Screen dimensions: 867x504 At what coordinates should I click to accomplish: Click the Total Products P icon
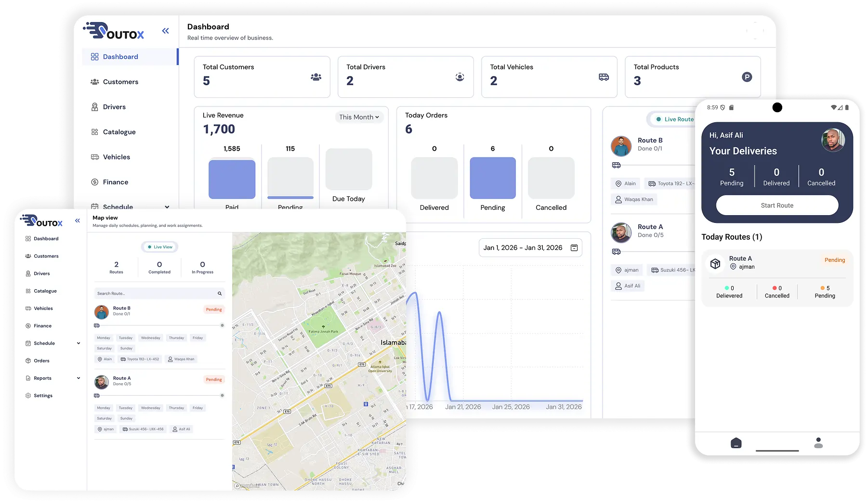(x=747, y=77)
